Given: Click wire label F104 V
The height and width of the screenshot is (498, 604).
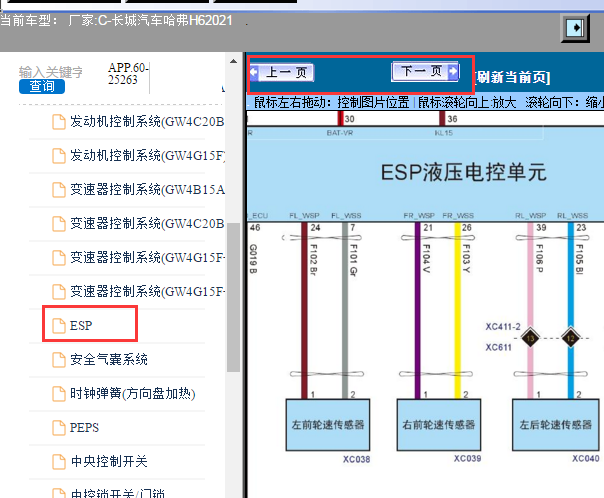Looking at the screenshot, I should [x=426, y=258].
